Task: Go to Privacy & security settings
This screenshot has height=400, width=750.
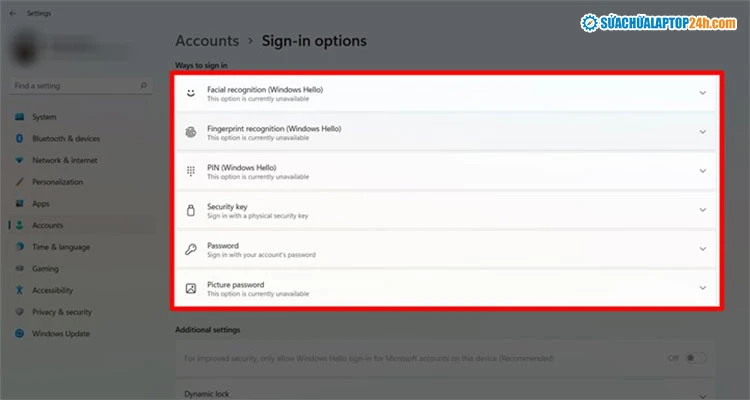Action: coord(62,312)
